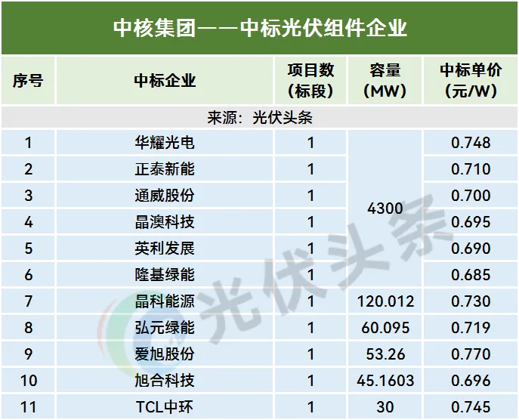Click capacity value 30 for TCL中环
This screenshot has width=519, height=420.
coord(385,406)
